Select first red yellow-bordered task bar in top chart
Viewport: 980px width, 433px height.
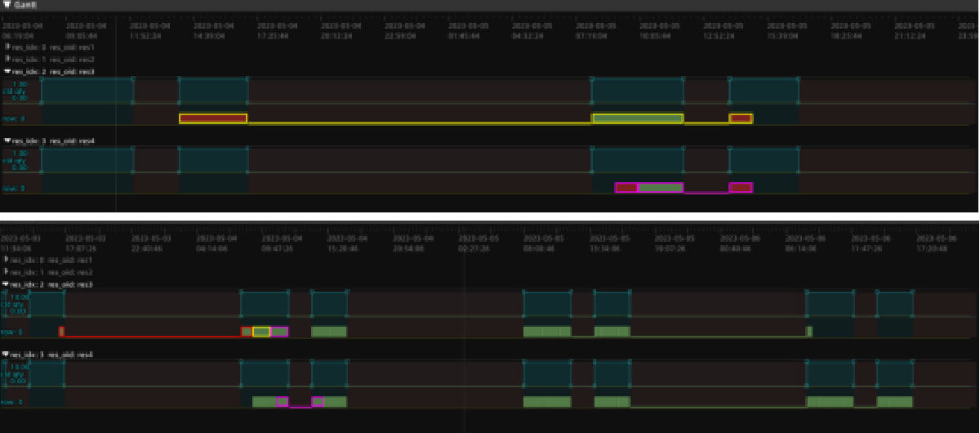tap(213, 118)
